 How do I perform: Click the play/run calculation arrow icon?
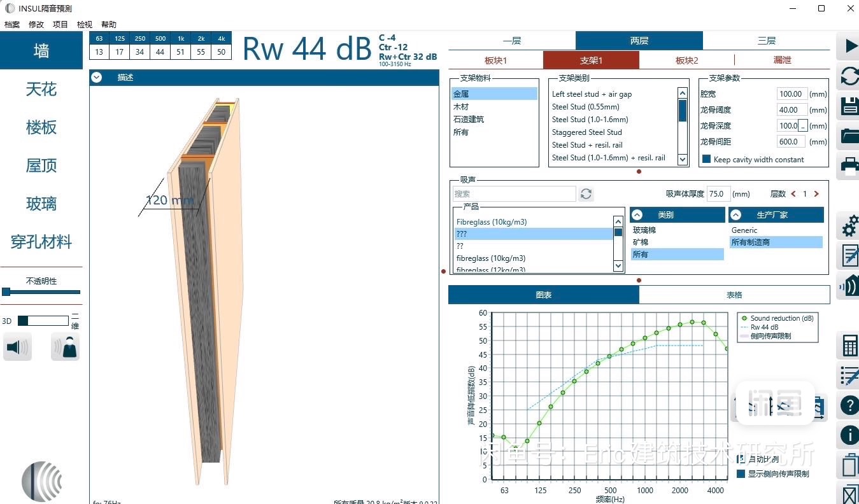850,46
